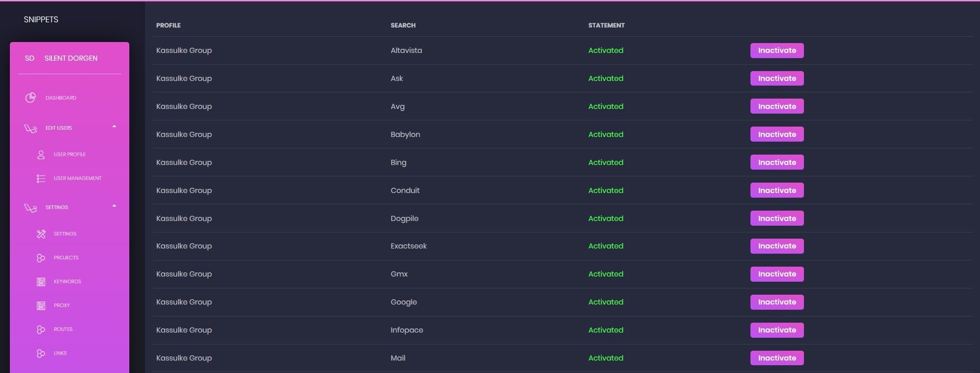This screenshot has height=373, width=980.
Task: Click the User Profile person icon
Action: point(41,155)
